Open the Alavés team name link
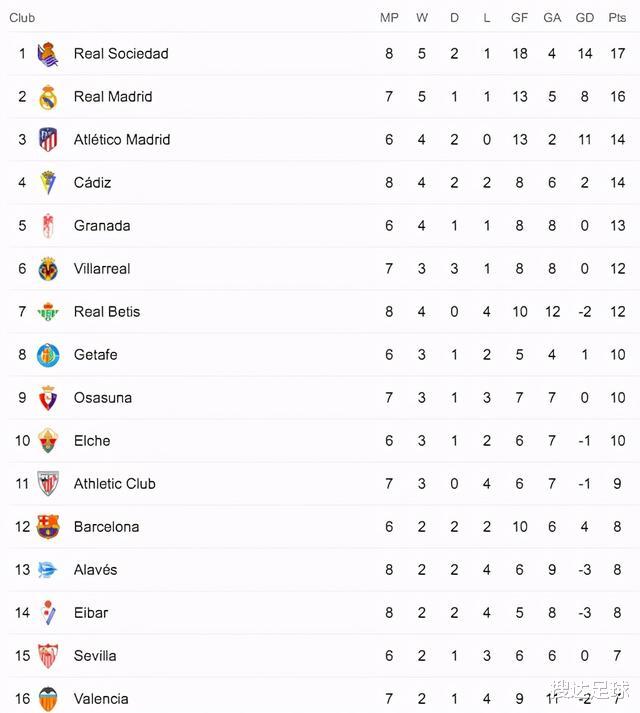 (95, 570)
